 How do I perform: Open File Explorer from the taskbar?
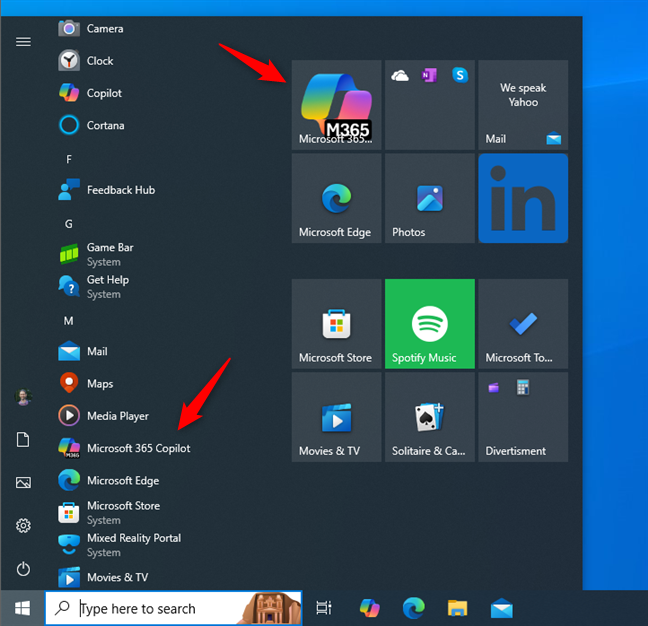click(457, 608)
